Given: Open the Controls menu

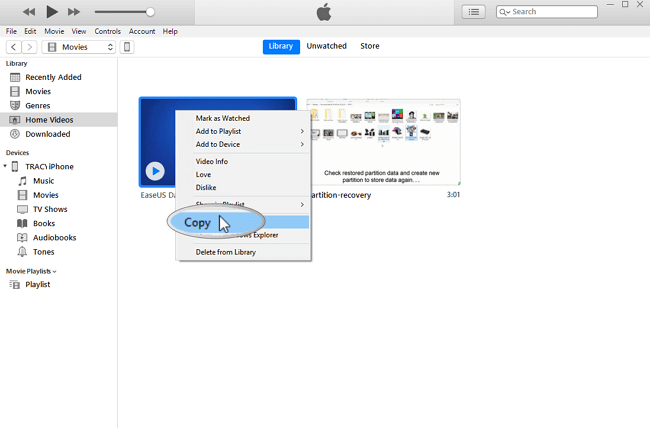Looking at the screenshot, I should [107, 31].
